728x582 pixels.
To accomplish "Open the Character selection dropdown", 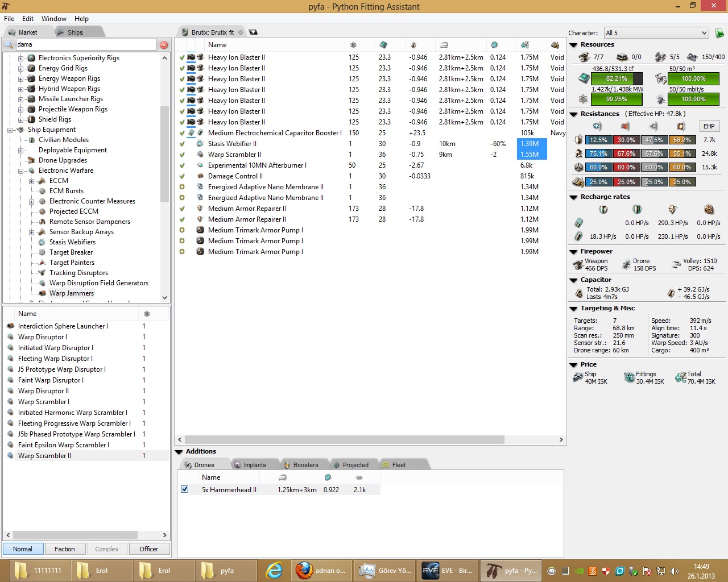I will tap(656, 33).
